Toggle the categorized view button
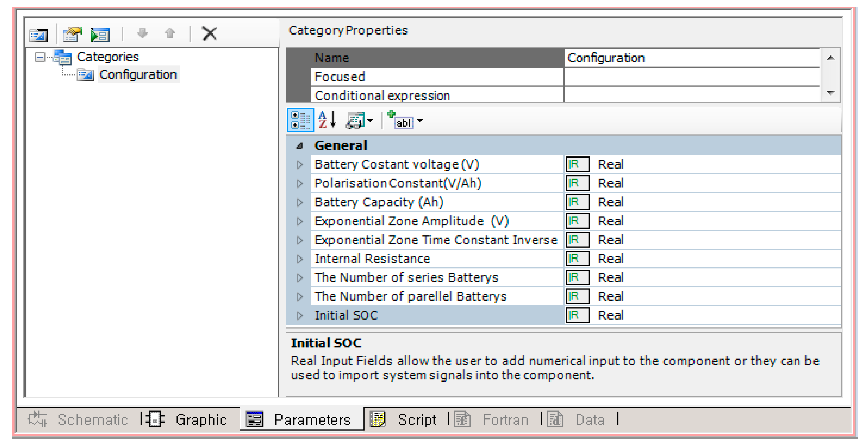This screenshot has height=448, width=868. (300, 120)
